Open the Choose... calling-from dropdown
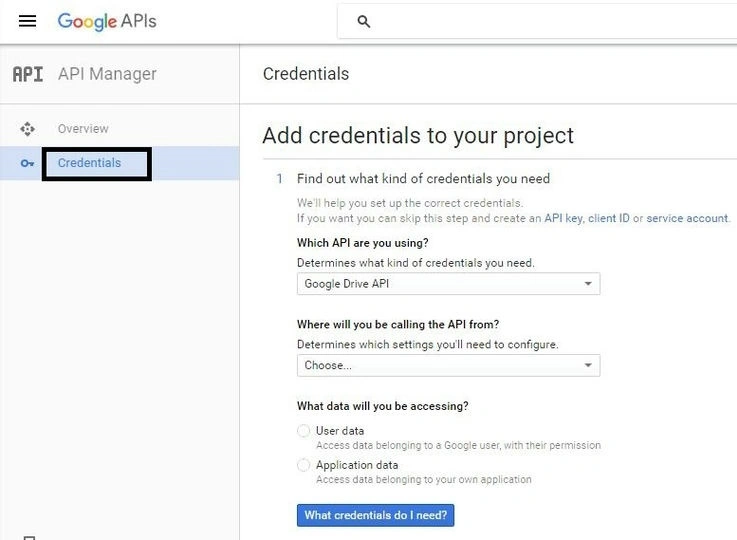737x540 pixels. coord(448,365)
